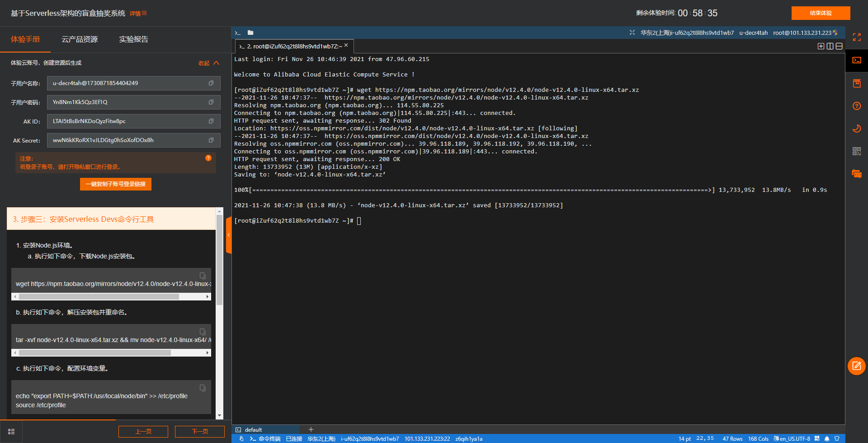
Task: Copy the AK Secret value
Action: coord(211,140)
